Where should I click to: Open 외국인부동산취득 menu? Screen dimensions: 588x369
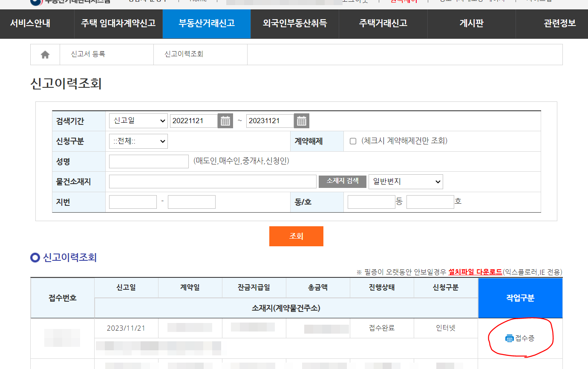pos(295,23)
